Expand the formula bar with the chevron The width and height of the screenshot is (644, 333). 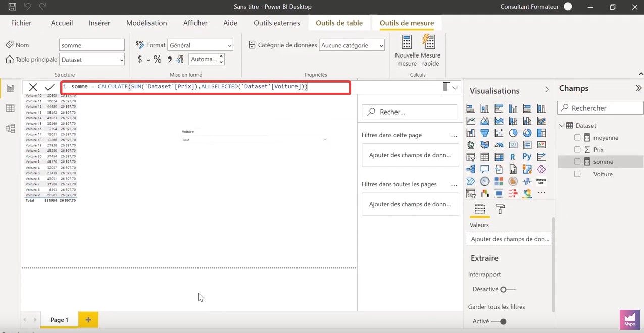[x=455, y=87]
